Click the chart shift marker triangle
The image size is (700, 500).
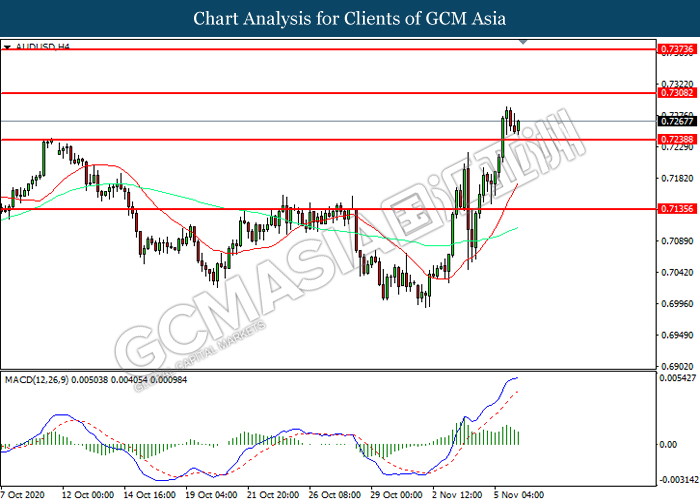(523, 42)
